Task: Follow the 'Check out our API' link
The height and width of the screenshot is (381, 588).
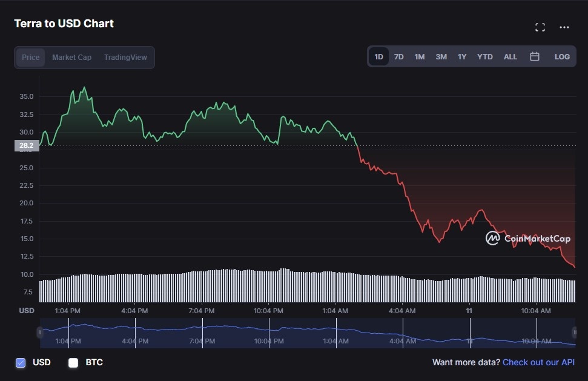Action: [x=538, y=362]
